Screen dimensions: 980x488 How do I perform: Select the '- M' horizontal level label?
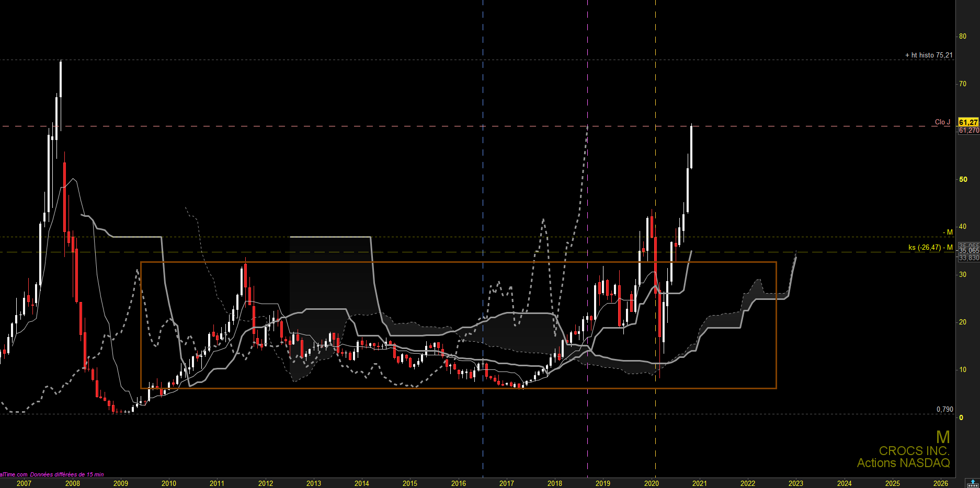948,232
